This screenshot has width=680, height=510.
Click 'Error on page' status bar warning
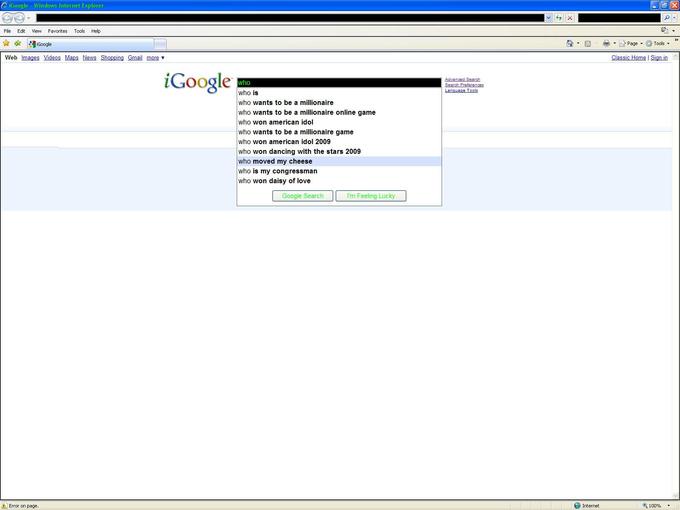pyautogui.click(x=20, y=506)
